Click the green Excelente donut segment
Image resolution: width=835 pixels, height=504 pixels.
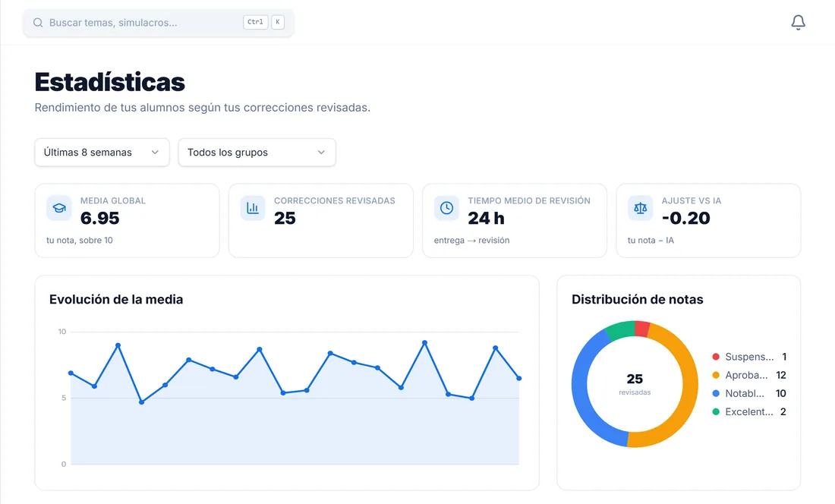(621, 330)
